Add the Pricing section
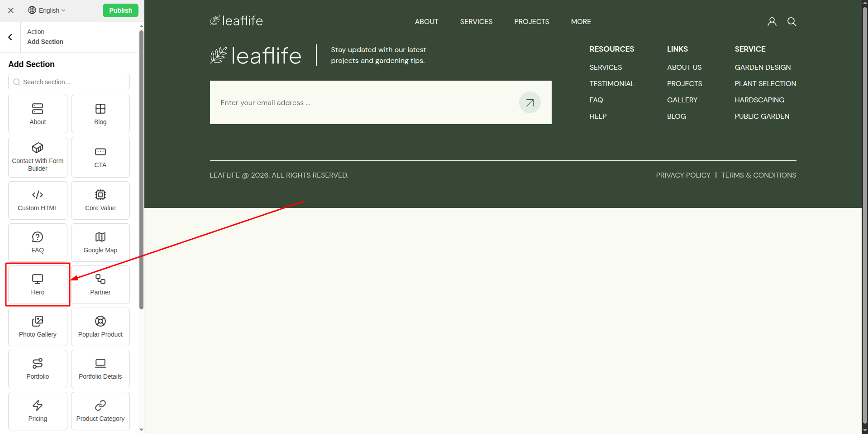This screenshot has width=868, height=434. pyautogui.click(x=38, y=411)
